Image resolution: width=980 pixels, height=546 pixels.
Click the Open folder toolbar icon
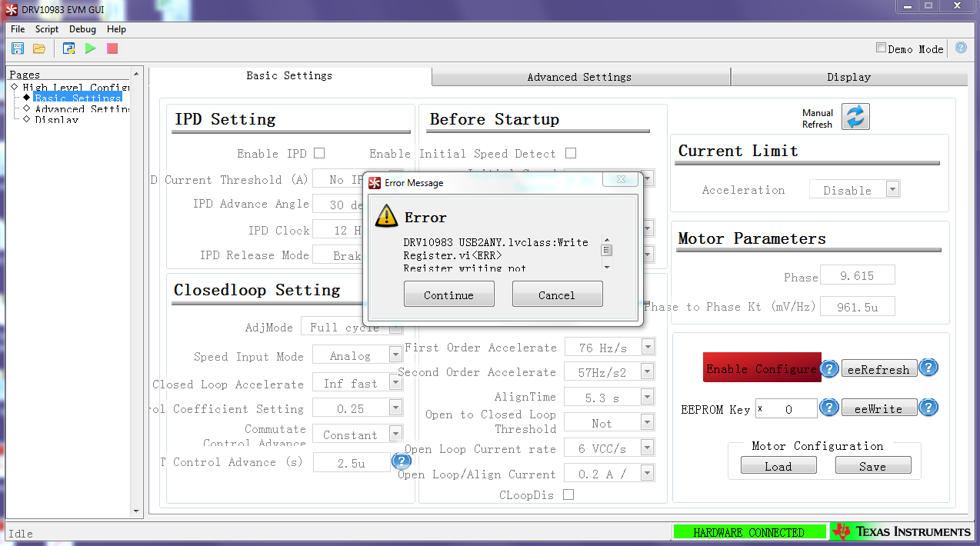(x=39, y=48)
